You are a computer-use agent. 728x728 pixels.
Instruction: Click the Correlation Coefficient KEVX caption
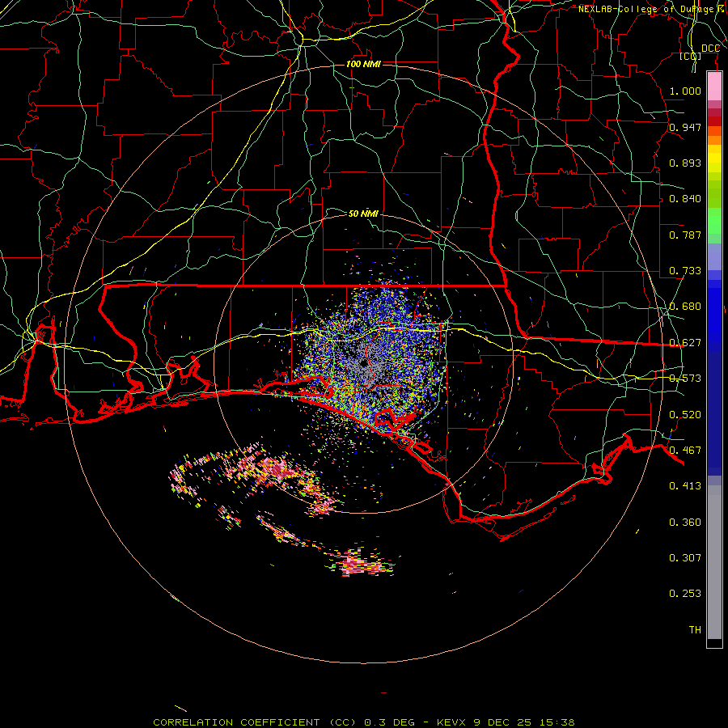364,722
